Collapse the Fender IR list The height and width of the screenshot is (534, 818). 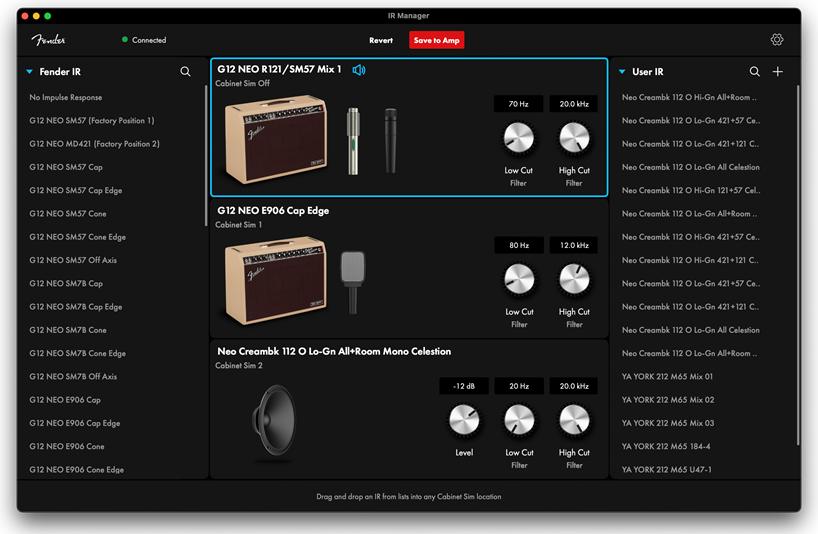(x=30, y=71)
